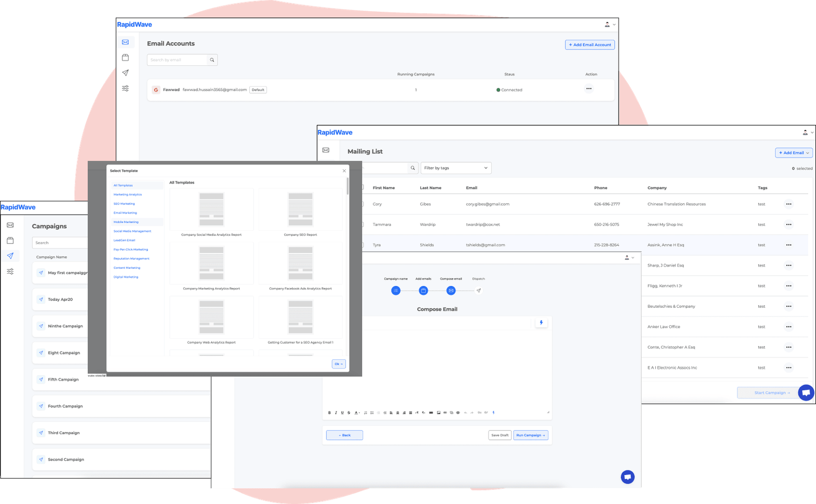Screen dimensions: 816x504
Task: Click search magnifier in Mailing List window
Action: pos(413,168)
